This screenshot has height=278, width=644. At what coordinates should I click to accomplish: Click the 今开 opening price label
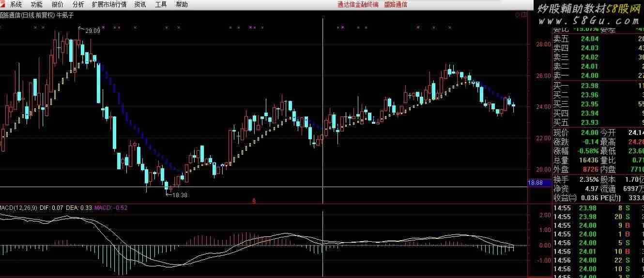point(608,132)
